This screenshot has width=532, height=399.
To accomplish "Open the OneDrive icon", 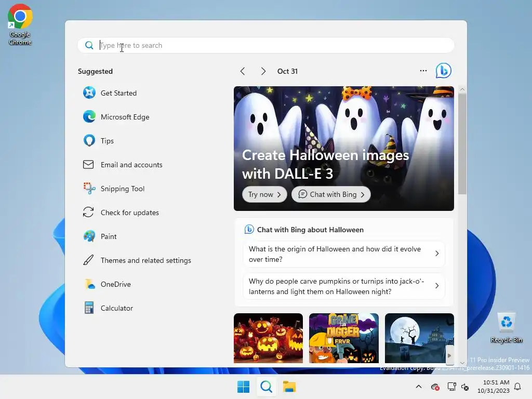I will point(89,284).
